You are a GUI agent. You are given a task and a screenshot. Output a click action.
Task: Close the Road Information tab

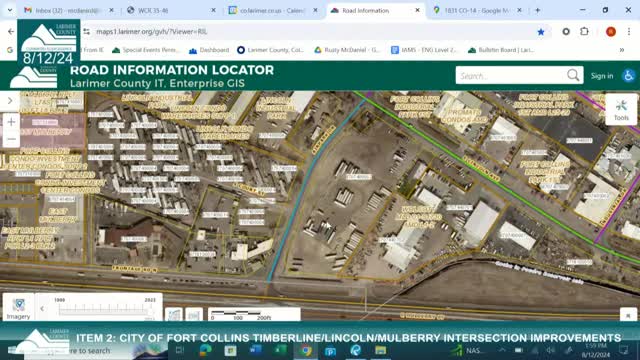point(417,10)
